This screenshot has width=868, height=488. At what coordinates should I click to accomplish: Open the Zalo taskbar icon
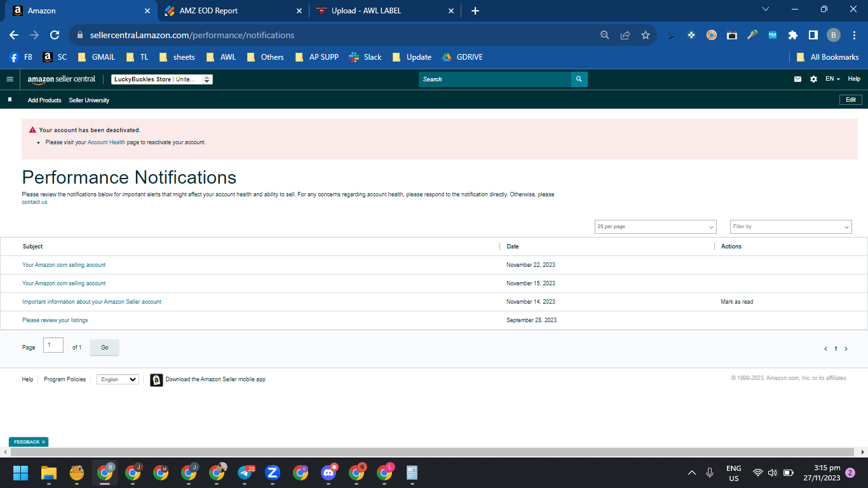tap(273, 473)
